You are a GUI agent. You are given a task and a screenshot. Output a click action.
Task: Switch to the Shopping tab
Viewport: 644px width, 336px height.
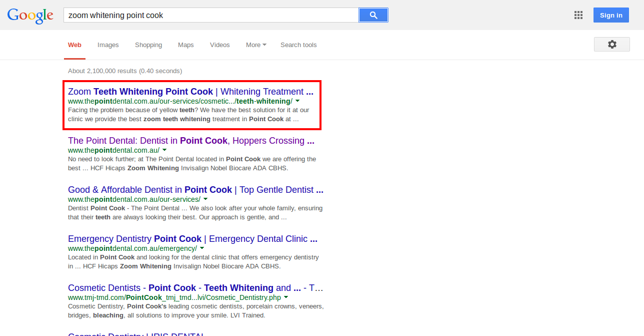click(x=148, y=45)
